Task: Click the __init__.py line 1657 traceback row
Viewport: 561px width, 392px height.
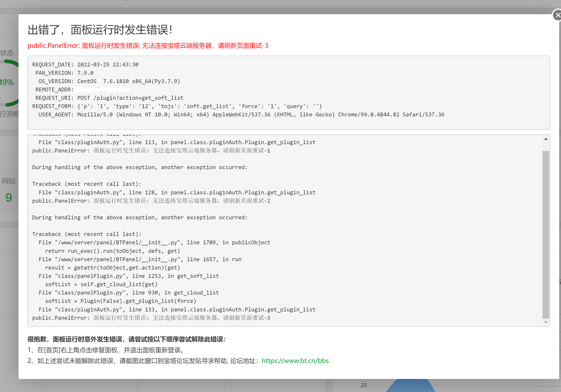Action: pos(140,259)
